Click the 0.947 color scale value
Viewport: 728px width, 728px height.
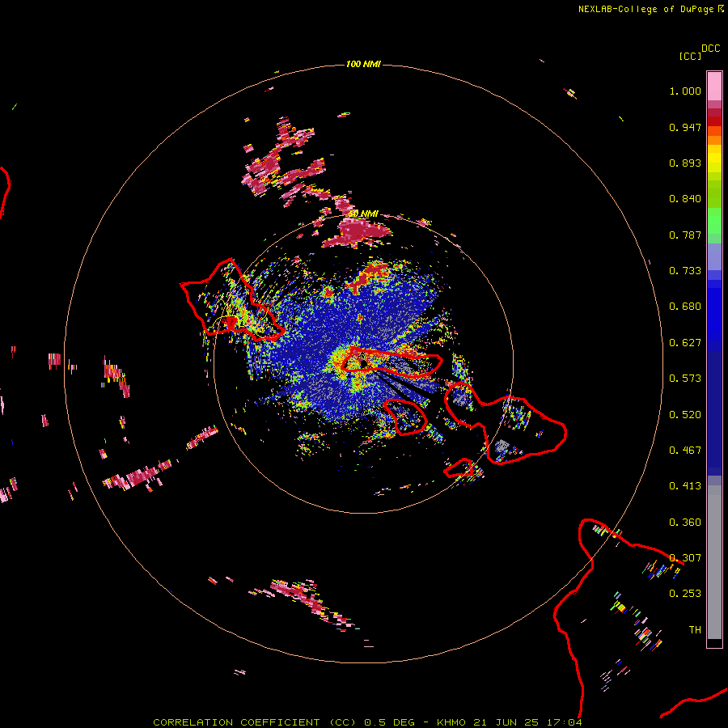pyautogui.click(x=685, y=127)
